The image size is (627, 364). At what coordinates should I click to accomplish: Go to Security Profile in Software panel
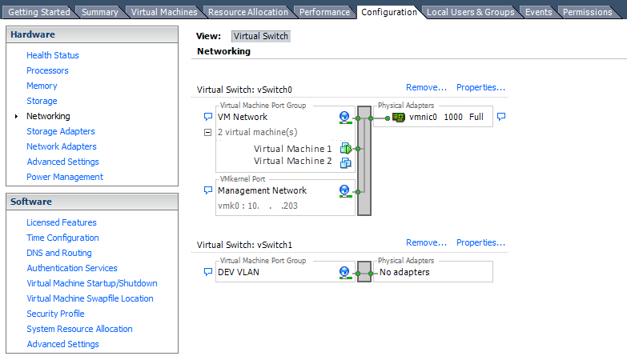click(x=55, y=314)
